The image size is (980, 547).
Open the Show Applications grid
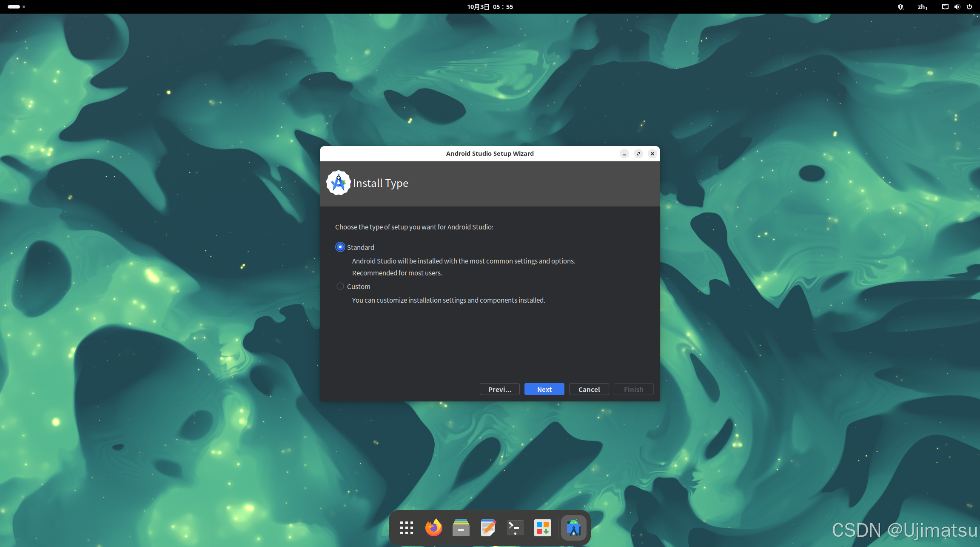[x=406, y=528]
